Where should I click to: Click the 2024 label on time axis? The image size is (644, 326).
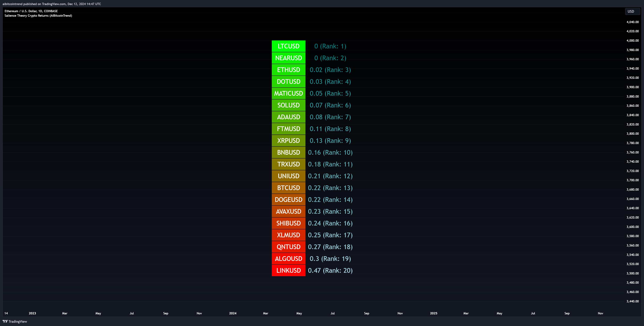click(x=233, y=313)
